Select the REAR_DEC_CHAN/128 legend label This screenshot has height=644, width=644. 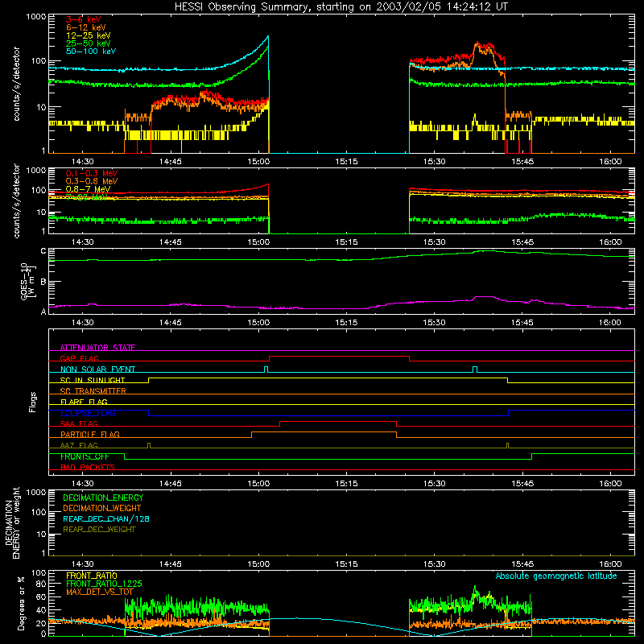(106, 518)
